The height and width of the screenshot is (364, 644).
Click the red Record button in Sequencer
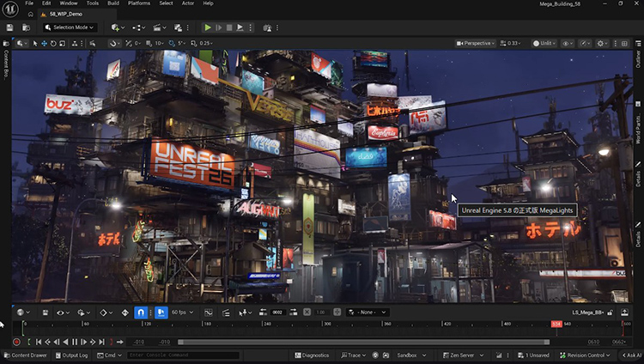pos(16,342)
